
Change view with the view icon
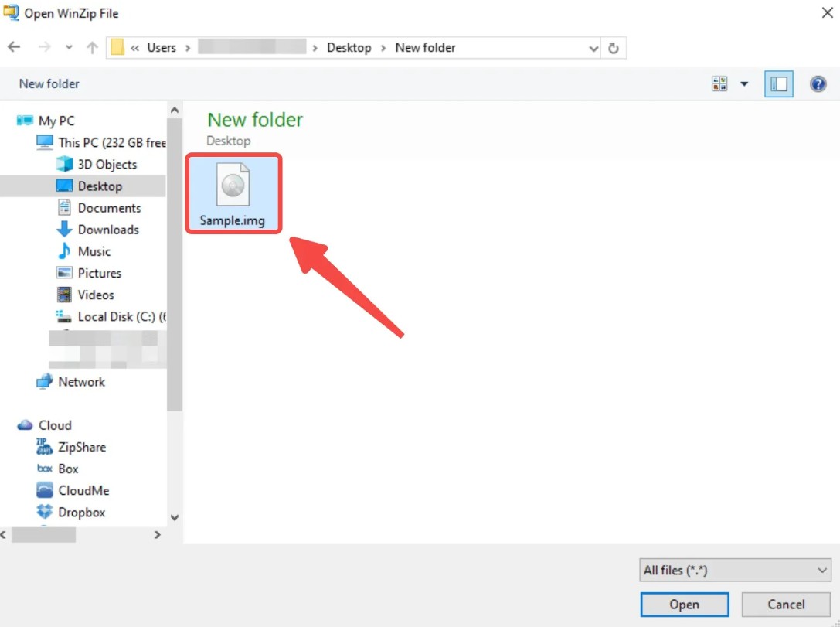719,83
